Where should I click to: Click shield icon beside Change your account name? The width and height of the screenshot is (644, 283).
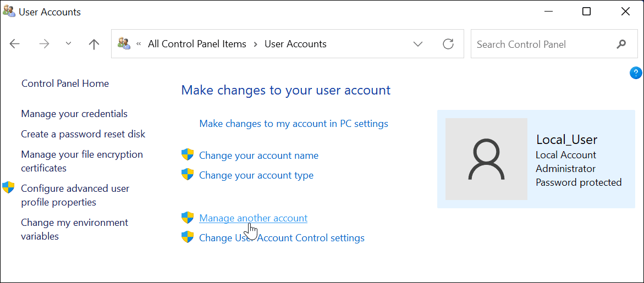[x=188, y=154]
